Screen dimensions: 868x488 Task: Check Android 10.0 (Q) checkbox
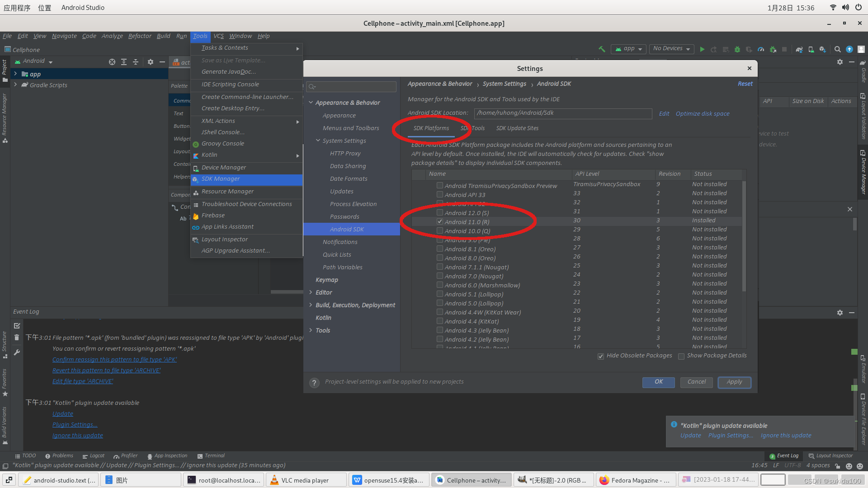point(439,231)
